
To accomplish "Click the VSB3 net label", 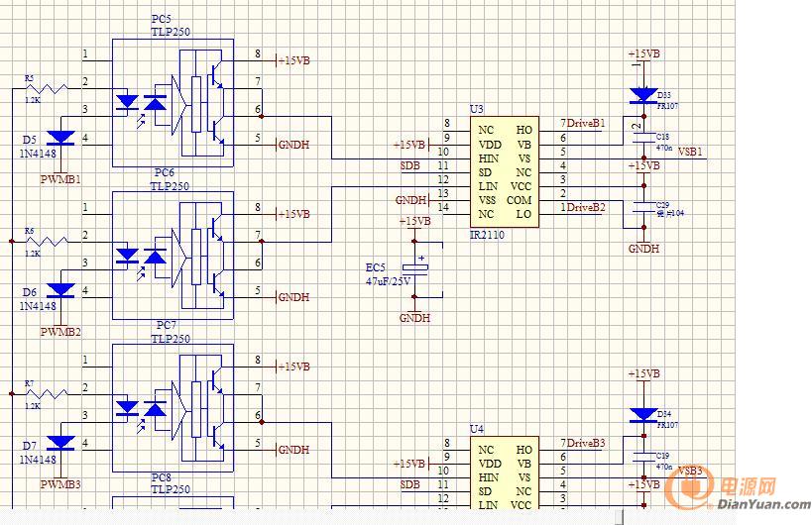I will tap(690, 472).
